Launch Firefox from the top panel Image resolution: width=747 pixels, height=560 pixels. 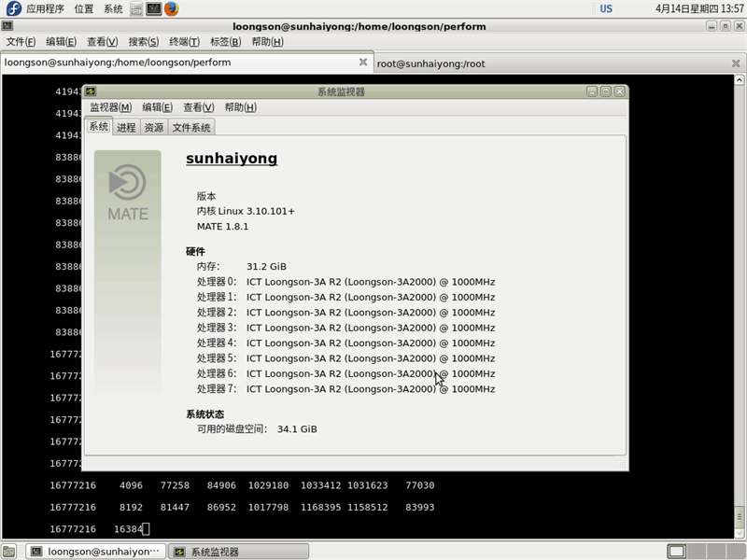tap(172, 8)
